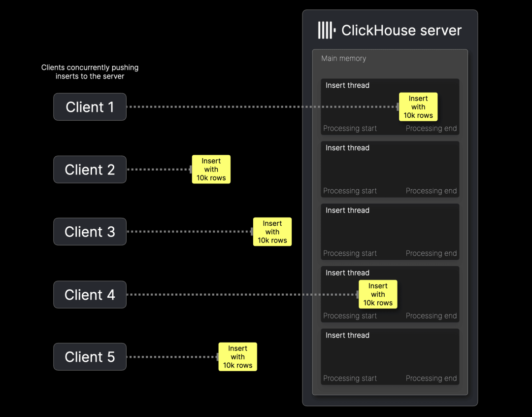Click "Insert thread" label in the second thread box

pos(347,148)
